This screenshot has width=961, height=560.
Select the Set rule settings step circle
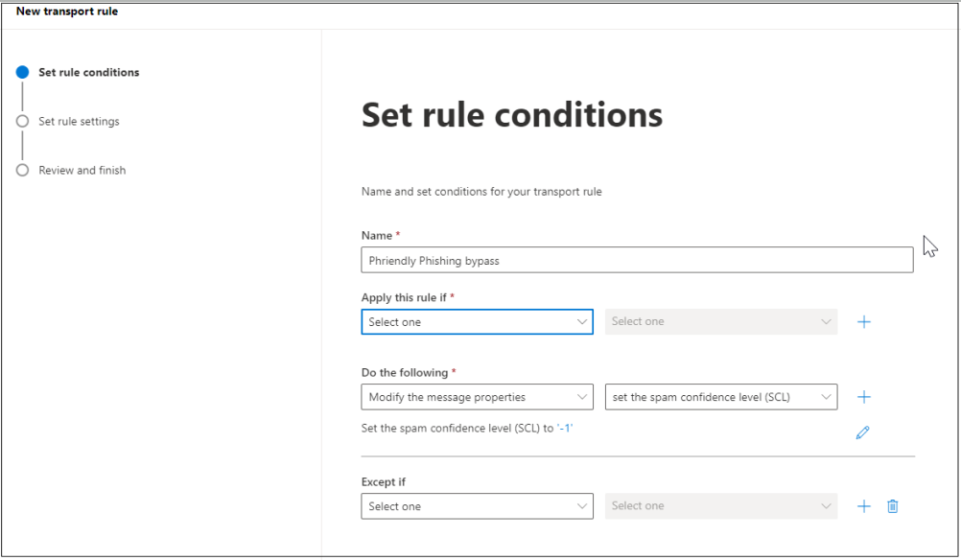click(23, 122)
